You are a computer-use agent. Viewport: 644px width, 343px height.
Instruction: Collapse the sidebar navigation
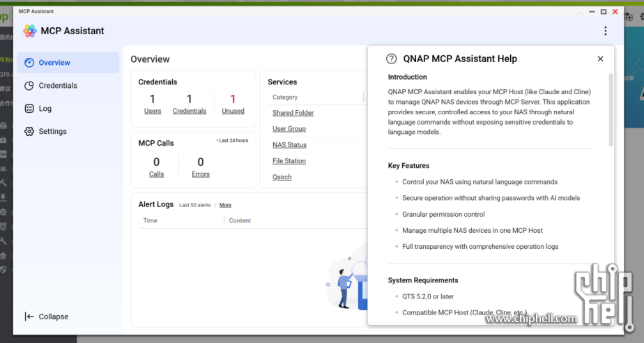click(x=47, y=317)
